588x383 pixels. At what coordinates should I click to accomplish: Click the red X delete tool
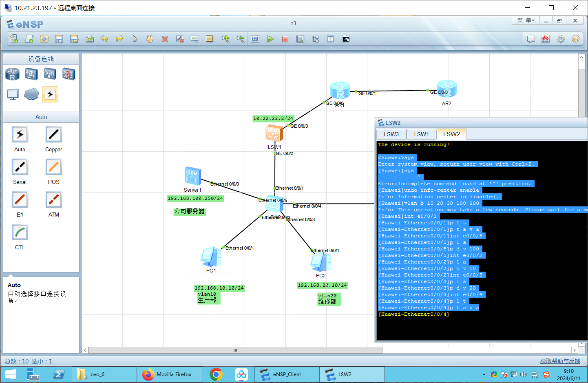[165, 39]
